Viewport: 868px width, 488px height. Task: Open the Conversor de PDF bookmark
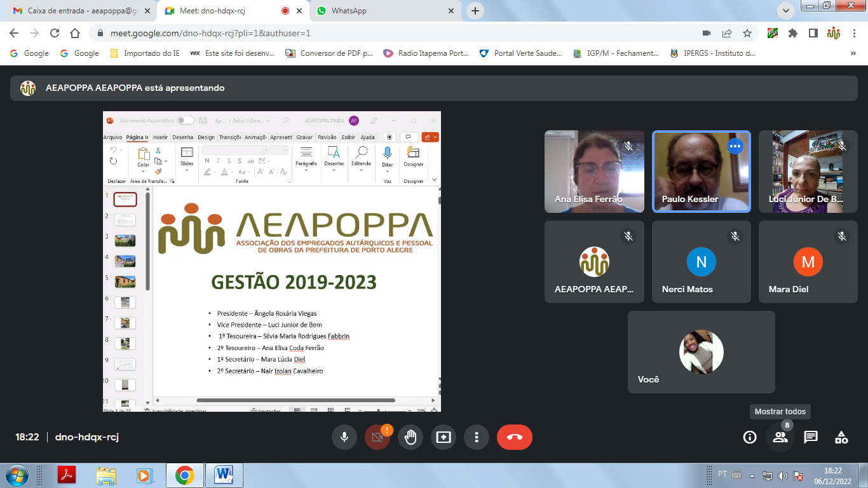click(329, 53)
